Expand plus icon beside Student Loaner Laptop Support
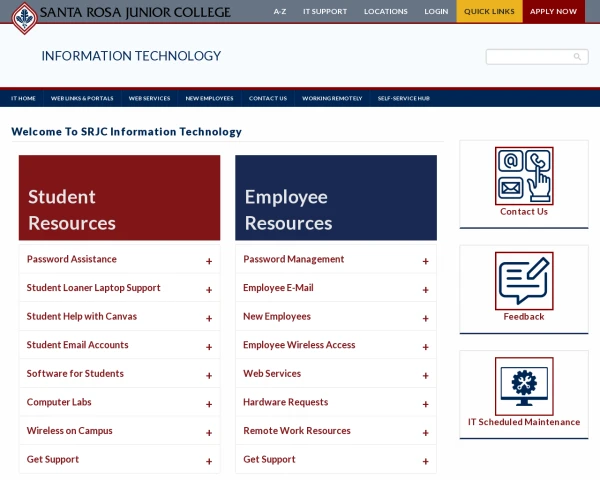 click(209, 290)
